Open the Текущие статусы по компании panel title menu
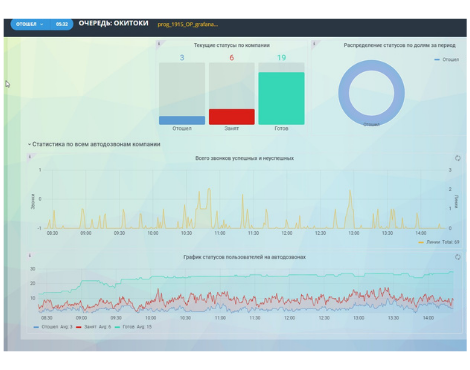The image size is (470, 370). pyautogui.click(x=232, y=45)
